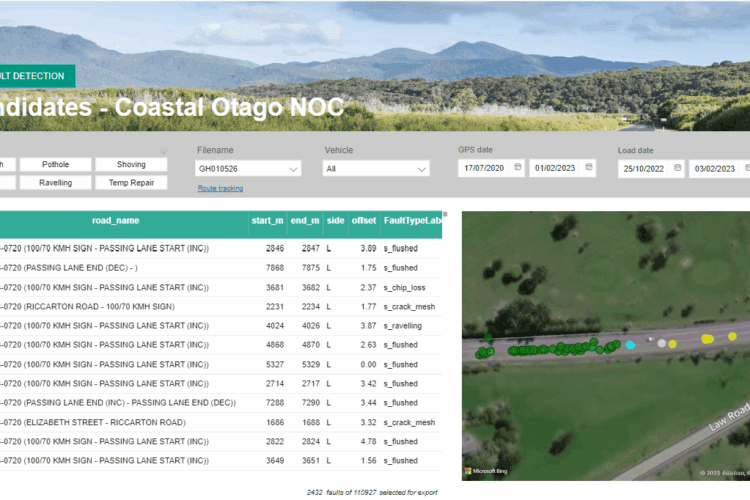750x500 pixels.
Task: Toggle the Shoving fault filter
Action: [131, 164]
